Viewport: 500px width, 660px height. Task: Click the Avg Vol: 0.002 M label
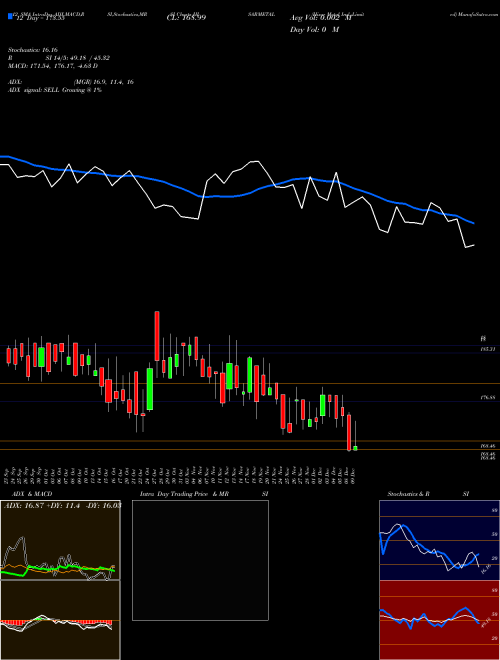tap(320, 18)
